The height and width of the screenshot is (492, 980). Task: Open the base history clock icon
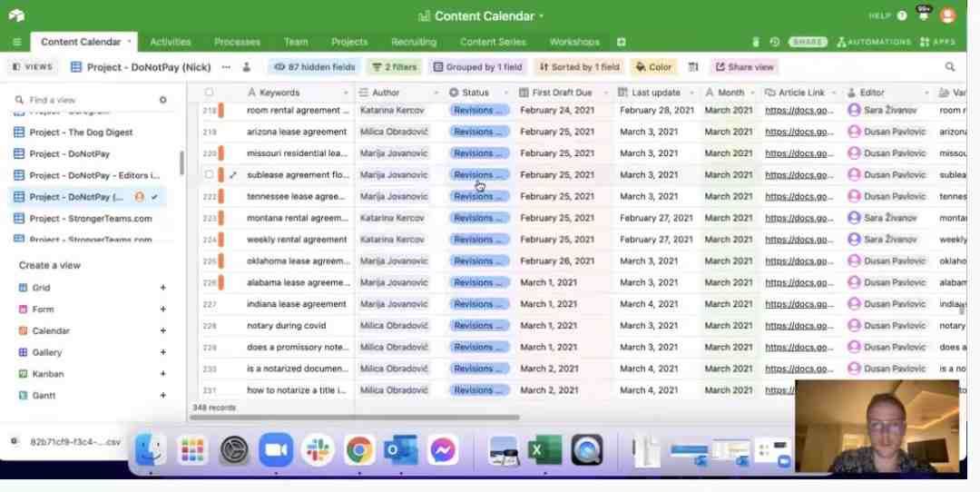pos(774,42)
